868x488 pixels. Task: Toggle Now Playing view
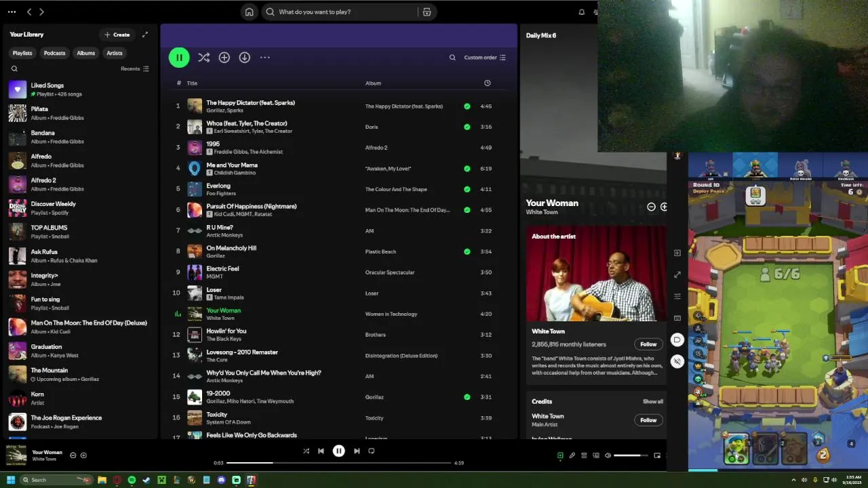560,455
